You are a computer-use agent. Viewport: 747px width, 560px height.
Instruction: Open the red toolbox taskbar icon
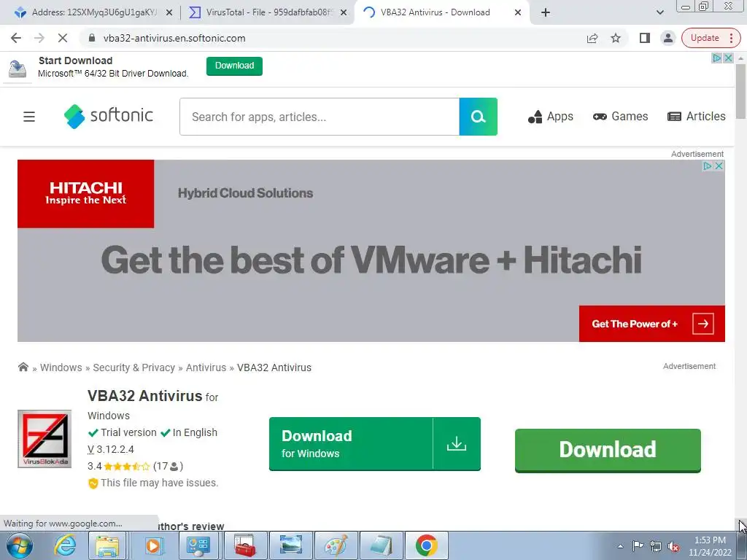coord(244,545)
